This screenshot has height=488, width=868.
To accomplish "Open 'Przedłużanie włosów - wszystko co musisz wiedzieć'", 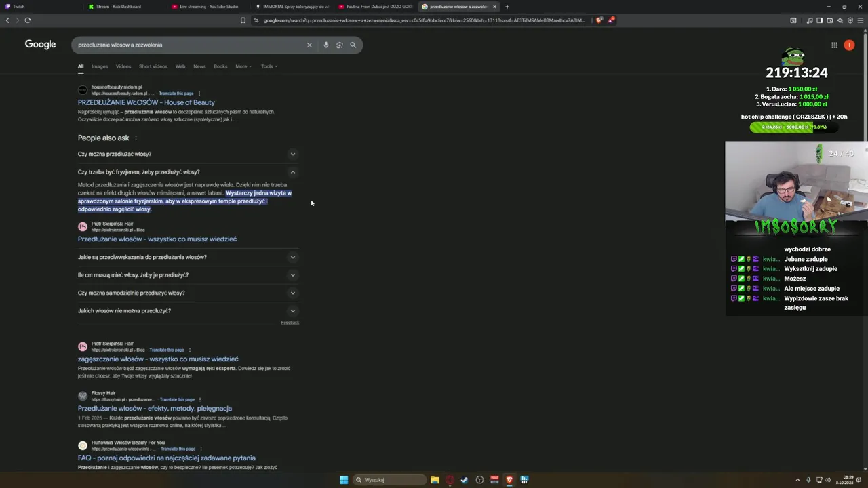I will 157,239.
